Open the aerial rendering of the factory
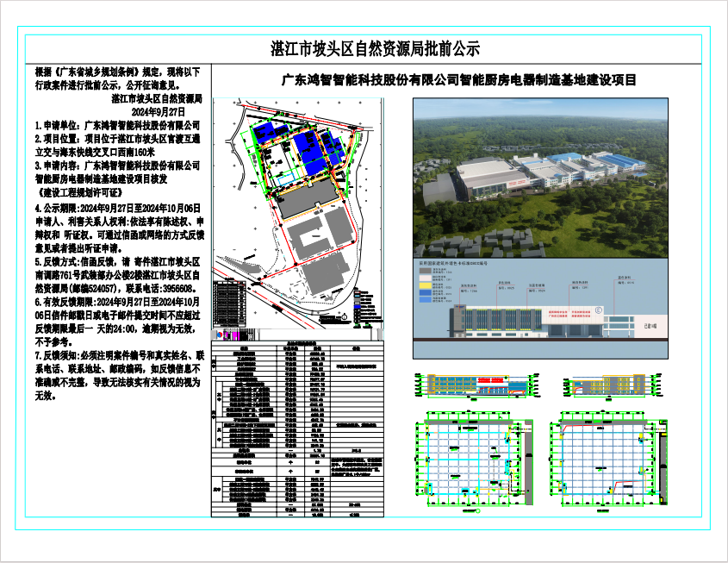The width and height of the screenshot is (728, 563). [540, 178]
